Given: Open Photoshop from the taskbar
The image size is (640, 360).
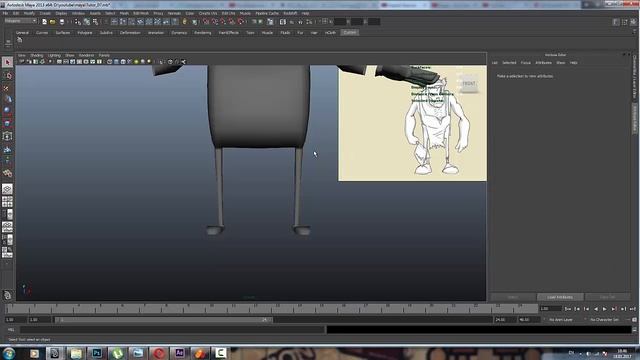Looking at the screenshot, I should pos(96,353).
